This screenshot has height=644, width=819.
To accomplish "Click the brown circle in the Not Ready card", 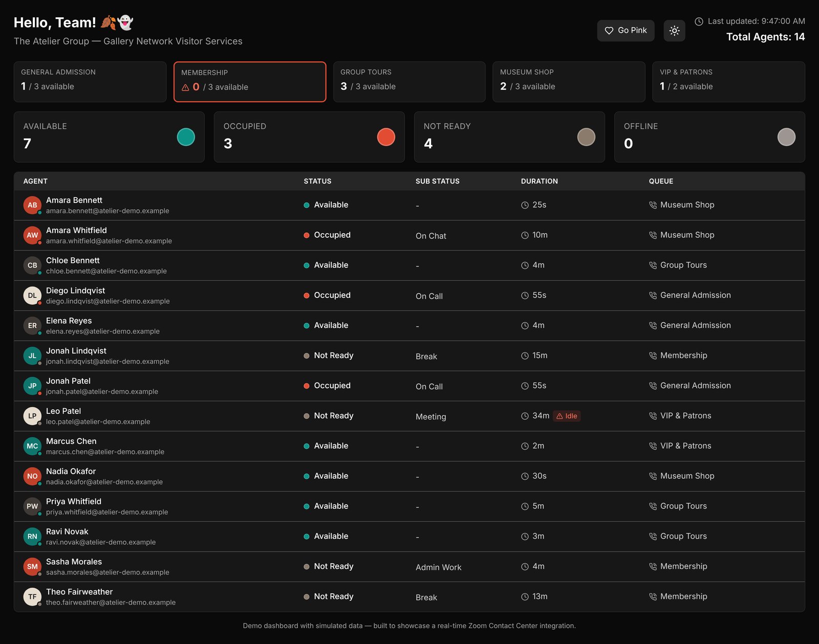I will [x=586, y=137].
